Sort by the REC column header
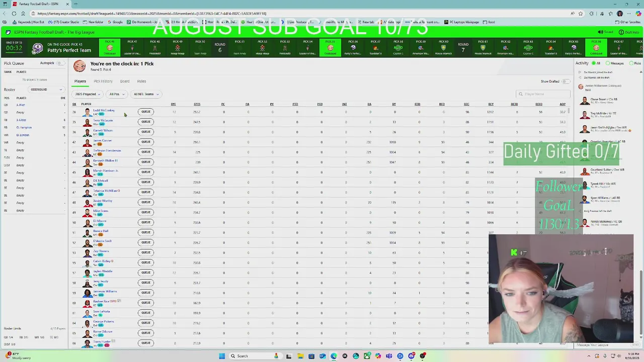Image resolution: width=644 pixels, height=362 pixels. point(466,104)
